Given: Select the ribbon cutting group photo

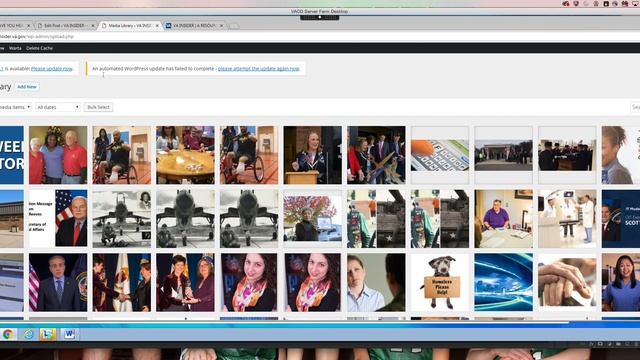Looking at the screenshot, I should (x=376, y=155).
